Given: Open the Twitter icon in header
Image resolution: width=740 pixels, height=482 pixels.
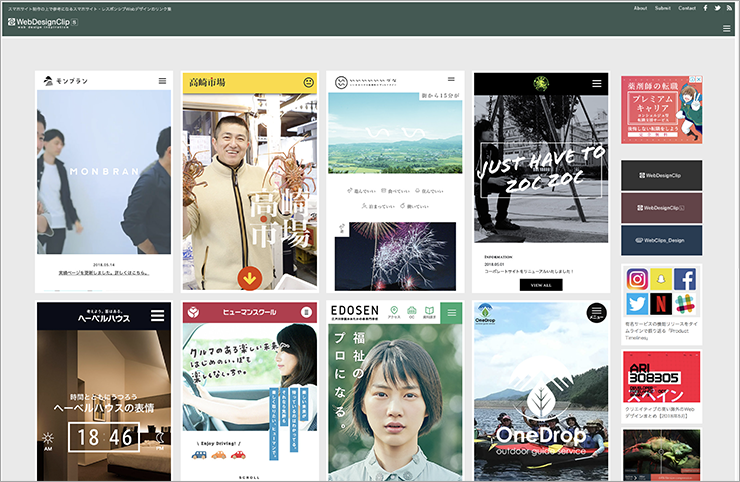Looking at the screenshot, I should tap(717, 8).
